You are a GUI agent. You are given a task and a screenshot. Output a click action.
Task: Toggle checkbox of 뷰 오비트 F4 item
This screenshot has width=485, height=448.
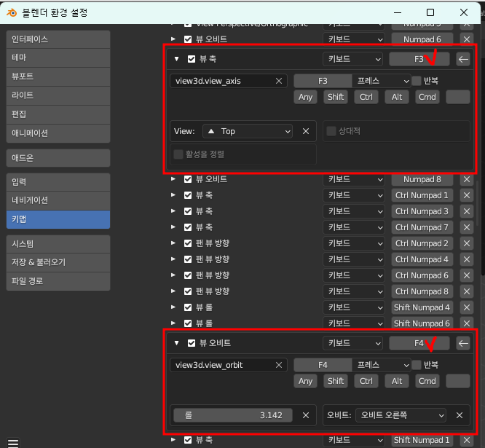[192, 343]
